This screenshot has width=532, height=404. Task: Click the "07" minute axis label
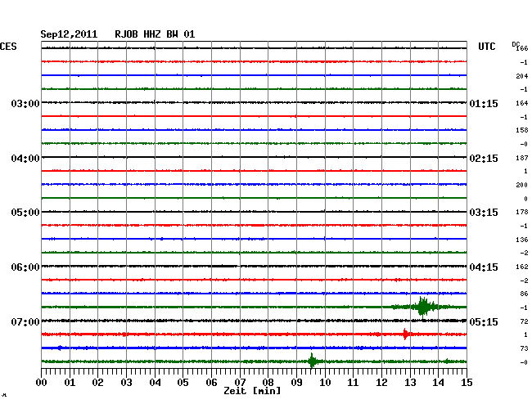point(240,382)
